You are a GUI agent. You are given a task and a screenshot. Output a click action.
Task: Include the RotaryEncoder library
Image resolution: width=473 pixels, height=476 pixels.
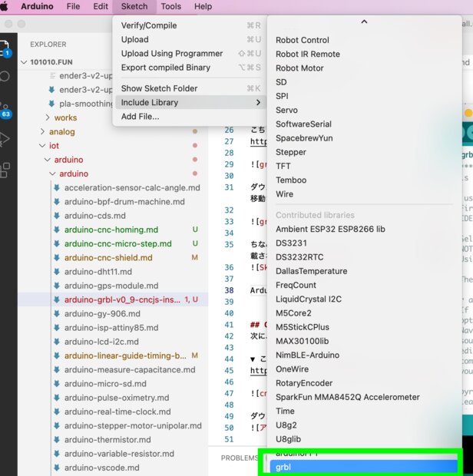point(364,383)
